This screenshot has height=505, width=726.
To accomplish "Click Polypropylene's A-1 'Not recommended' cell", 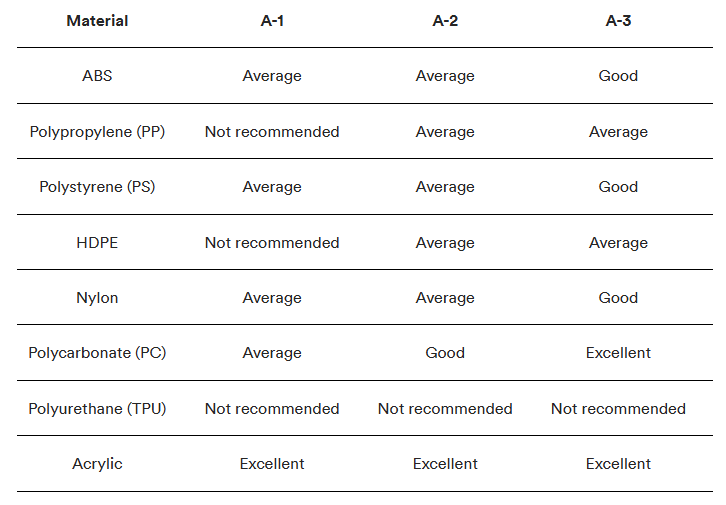I will pyautogui.click(x=272, y=132).
